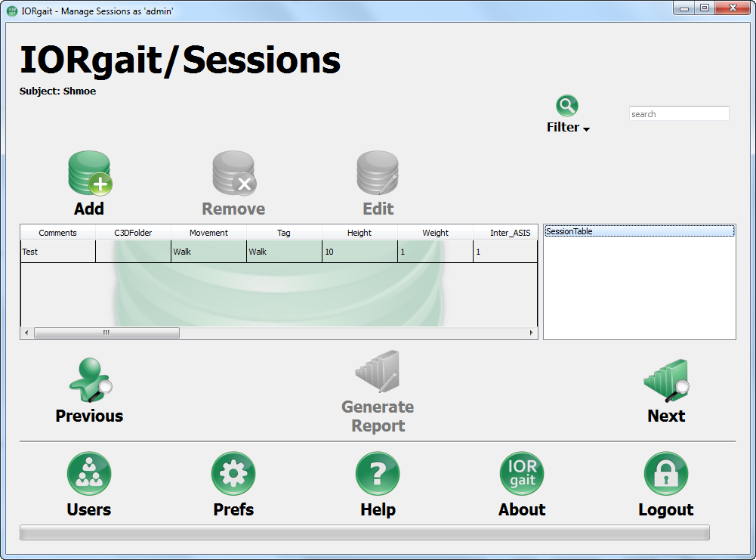Click the table scrollbar right arrow

point(532,333)
